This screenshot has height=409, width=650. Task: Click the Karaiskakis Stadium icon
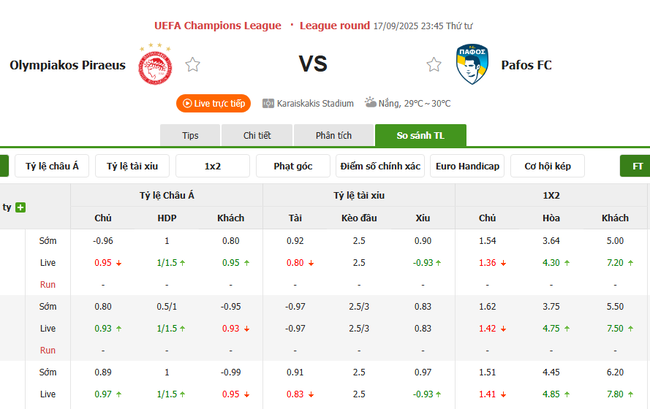268,103
